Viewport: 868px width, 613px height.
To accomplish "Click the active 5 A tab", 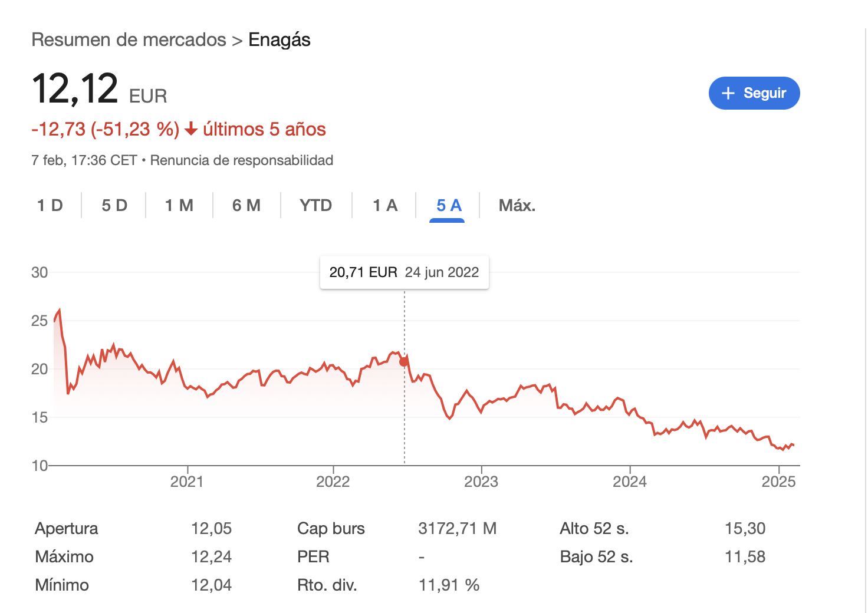I will tap(449, 205).
